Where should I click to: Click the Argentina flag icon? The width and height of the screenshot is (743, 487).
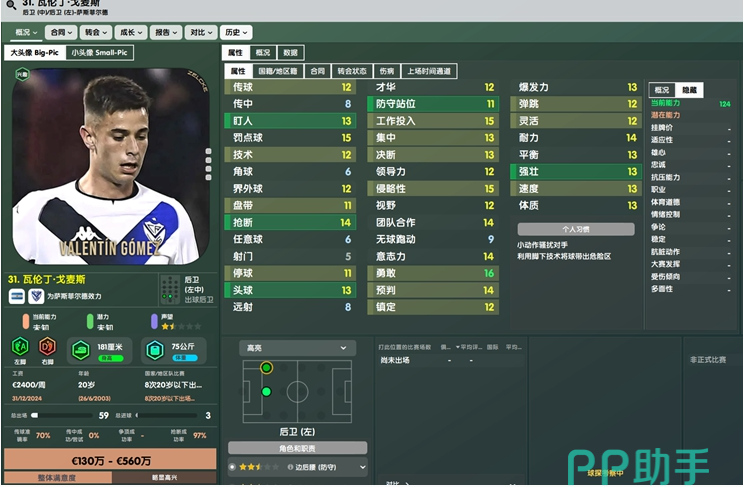point(17,296)
